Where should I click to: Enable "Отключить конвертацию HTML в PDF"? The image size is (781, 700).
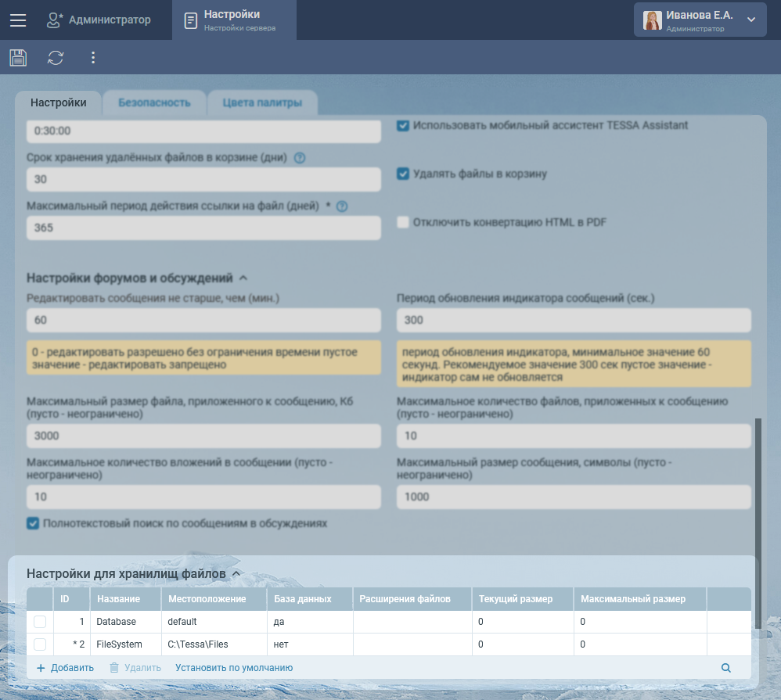click(403, 222)
